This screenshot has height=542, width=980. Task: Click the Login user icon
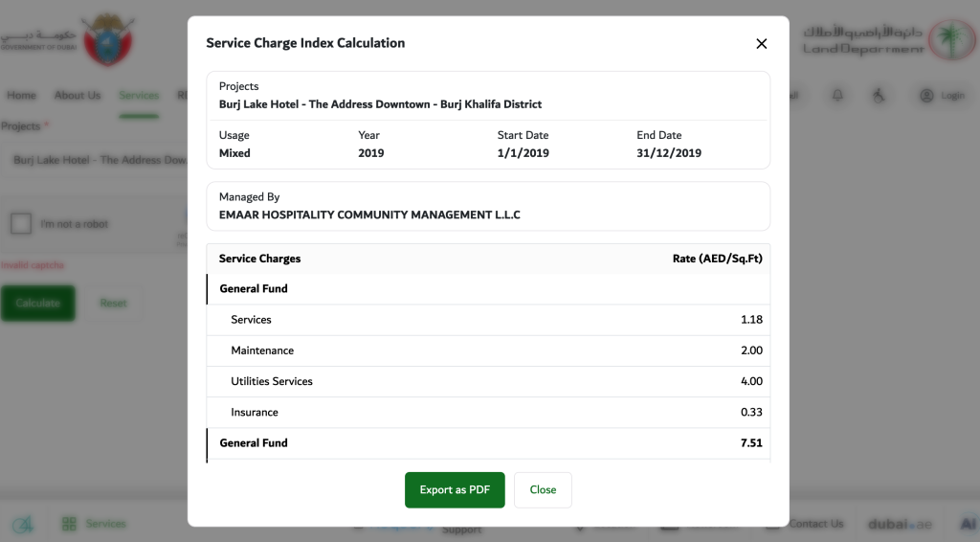tap(926, 96)
